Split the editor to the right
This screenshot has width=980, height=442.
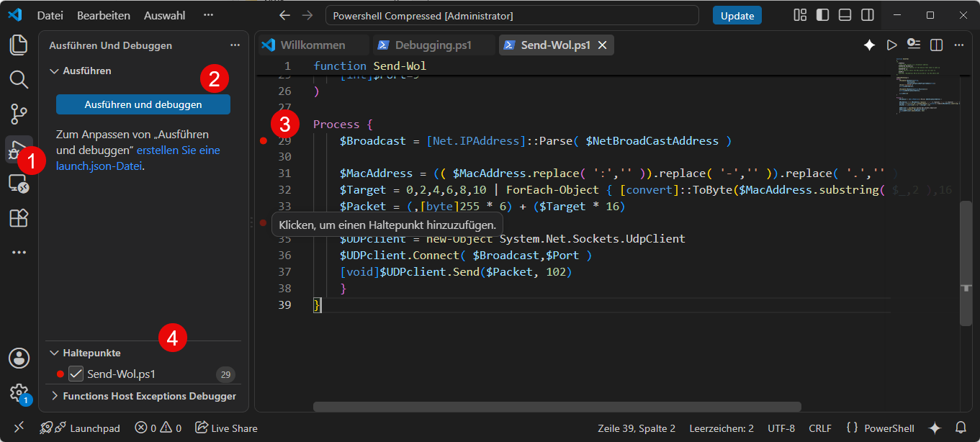[936, 45]
